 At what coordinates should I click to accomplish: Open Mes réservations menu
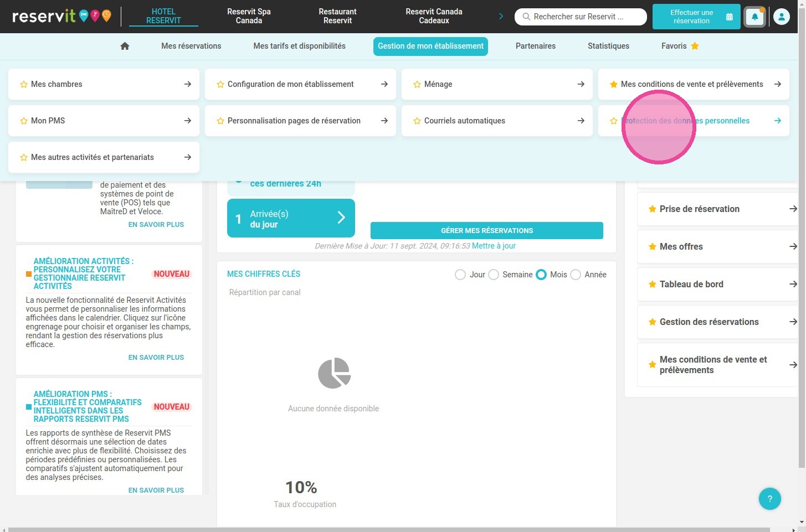tap(191, 46)
